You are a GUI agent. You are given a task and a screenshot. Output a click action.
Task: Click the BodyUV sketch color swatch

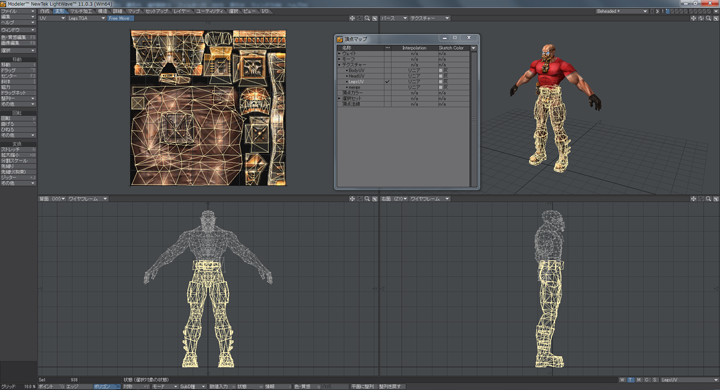(441, 71)
